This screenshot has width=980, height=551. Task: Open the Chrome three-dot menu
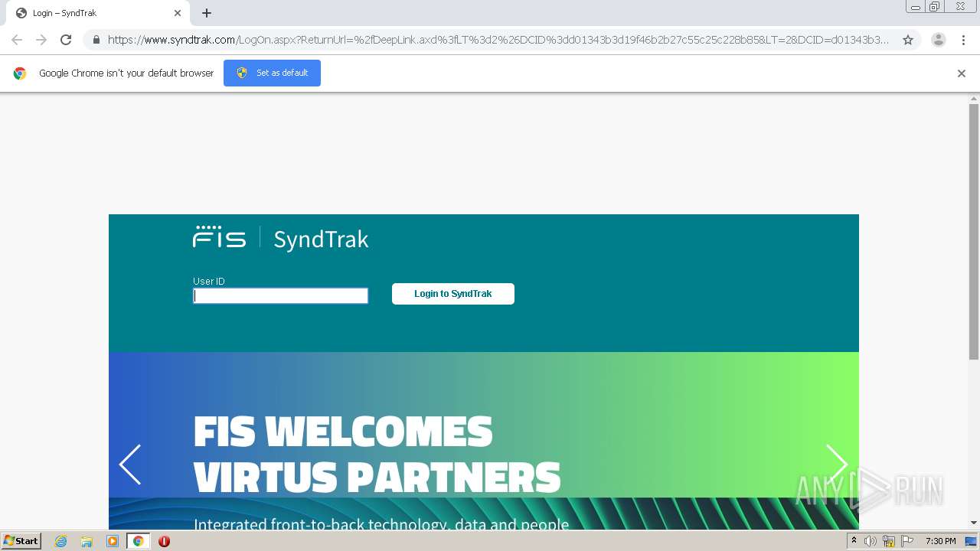[x=964, y=40]
